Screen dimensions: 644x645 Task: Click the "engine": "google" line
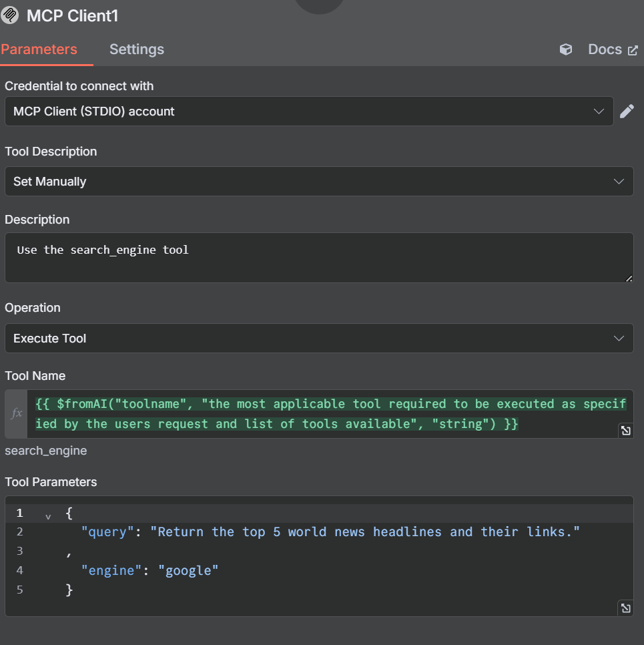(149, 570)
